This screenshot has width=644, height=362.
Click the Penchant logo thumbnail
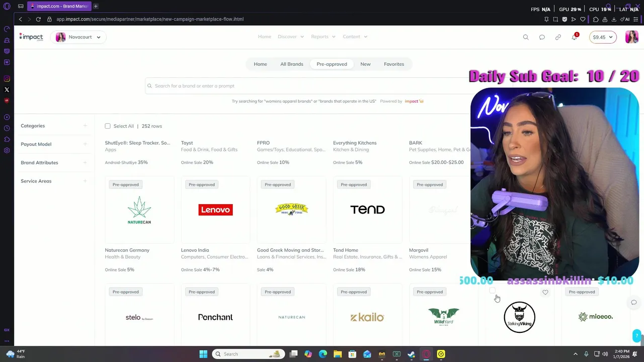coord(215,317)
